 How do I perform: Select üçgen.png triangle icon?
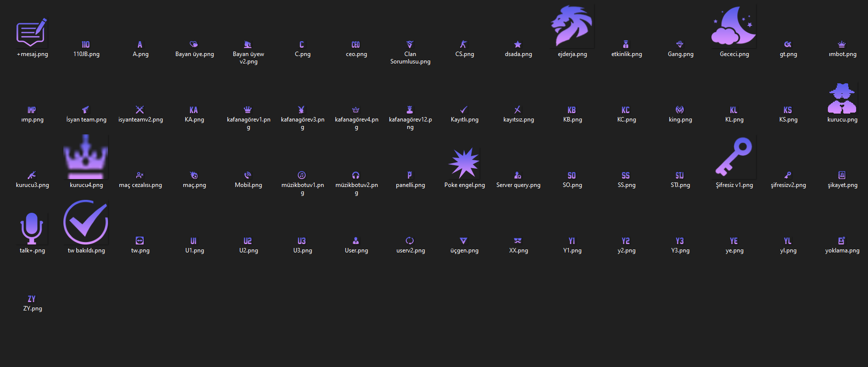click(x=464, y=241)
